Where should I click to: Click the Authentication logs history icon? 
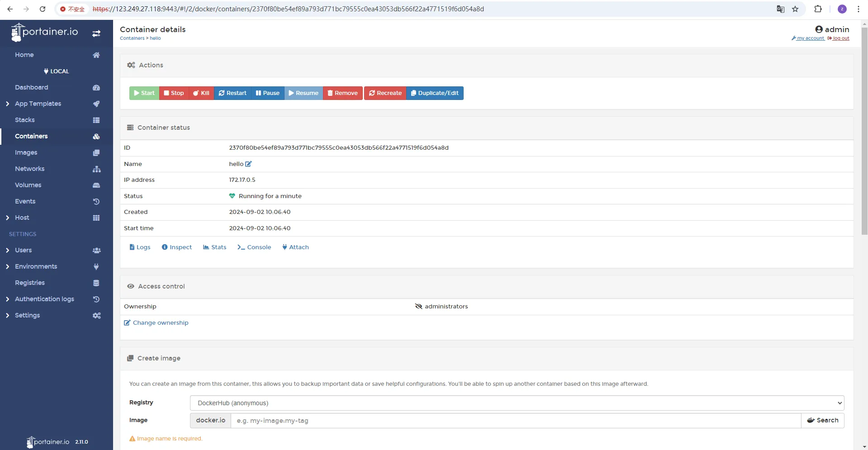click(x=96, y=299)
